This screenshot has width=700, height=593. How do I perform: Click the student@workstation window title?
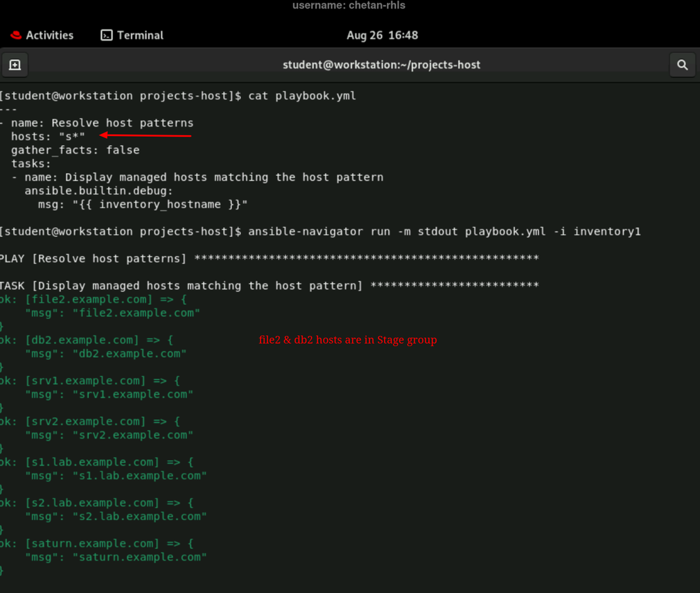(x=381, y=64)
